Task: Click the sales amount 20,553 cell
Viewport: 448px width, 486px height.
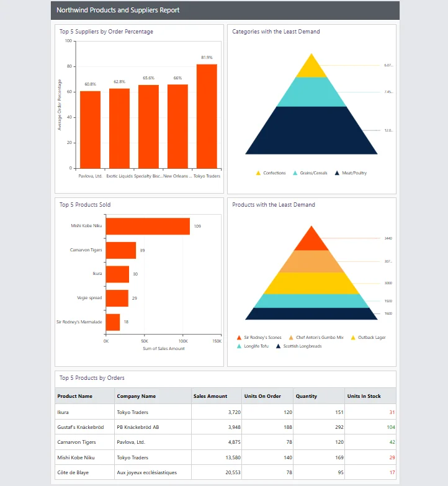Action: (217, 472)
